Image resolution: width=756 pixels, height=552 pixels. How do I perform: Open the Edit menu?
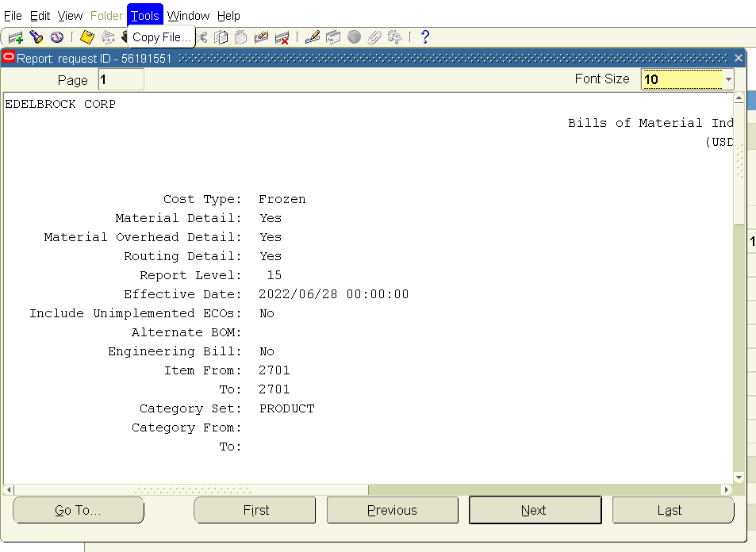click(x=40, y=16)
